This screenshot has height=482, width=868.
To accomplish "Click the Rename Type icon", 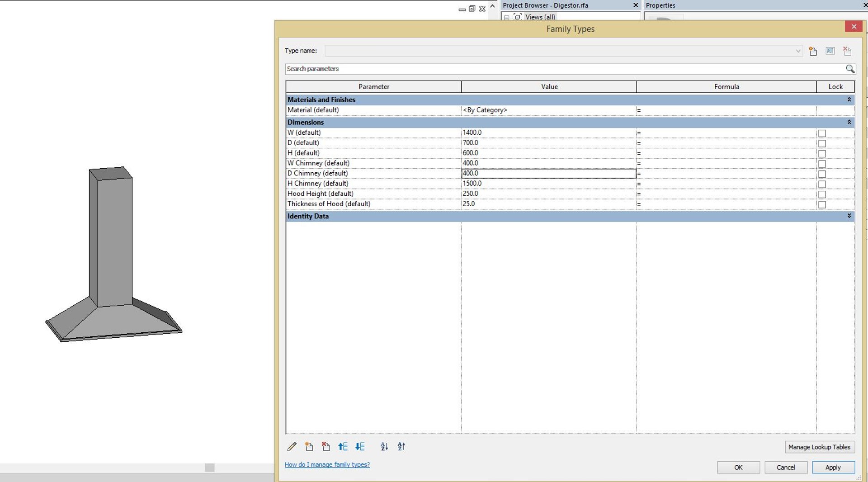I will [x=830, y=51].
